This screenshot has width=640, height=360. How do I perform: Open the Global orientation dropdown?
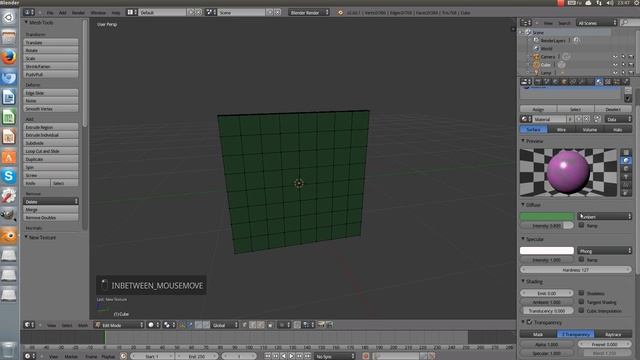click(x=224, y=325)
